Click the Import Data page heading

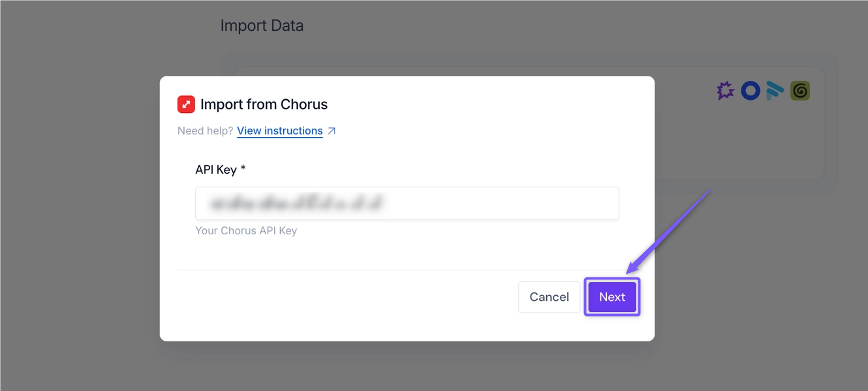pos(262,26)
